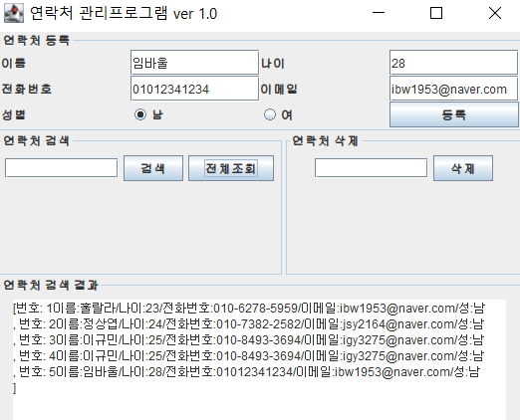The width and height of the screenshot is (520, 420).
Task: Click result row 번호 4 이규민
Action: tap(249, 356)
